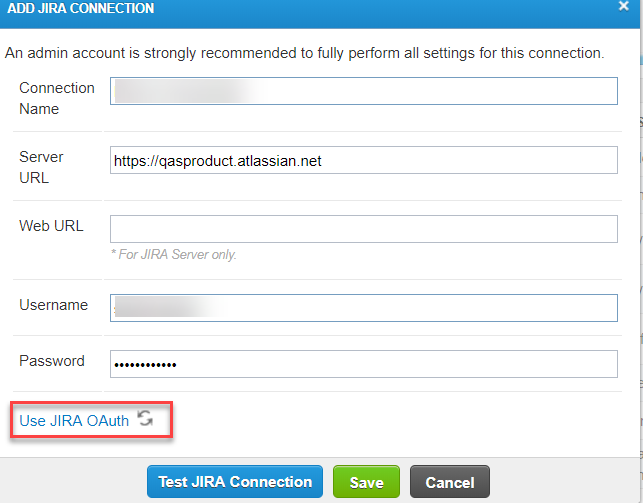Viewport: 643px width, 503px height.
Task: Click the admin account recommendation text
Action: point(304,52)
